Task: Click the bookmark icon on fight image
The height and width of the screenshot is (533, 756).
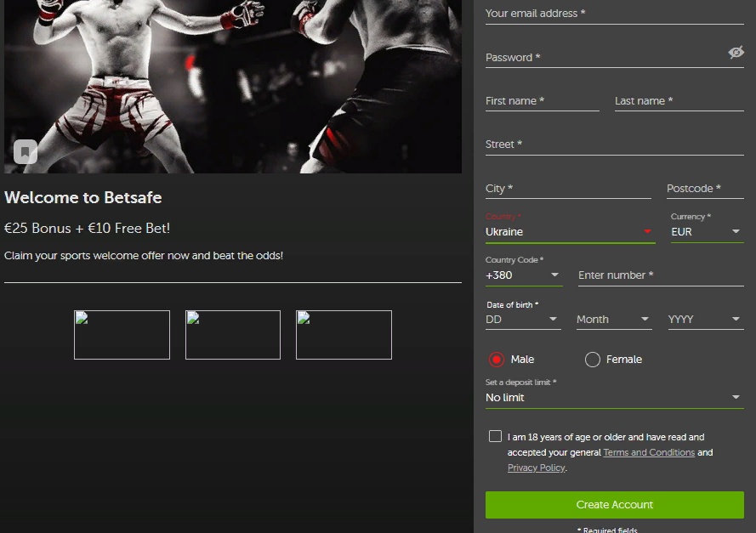Action: 26,152
